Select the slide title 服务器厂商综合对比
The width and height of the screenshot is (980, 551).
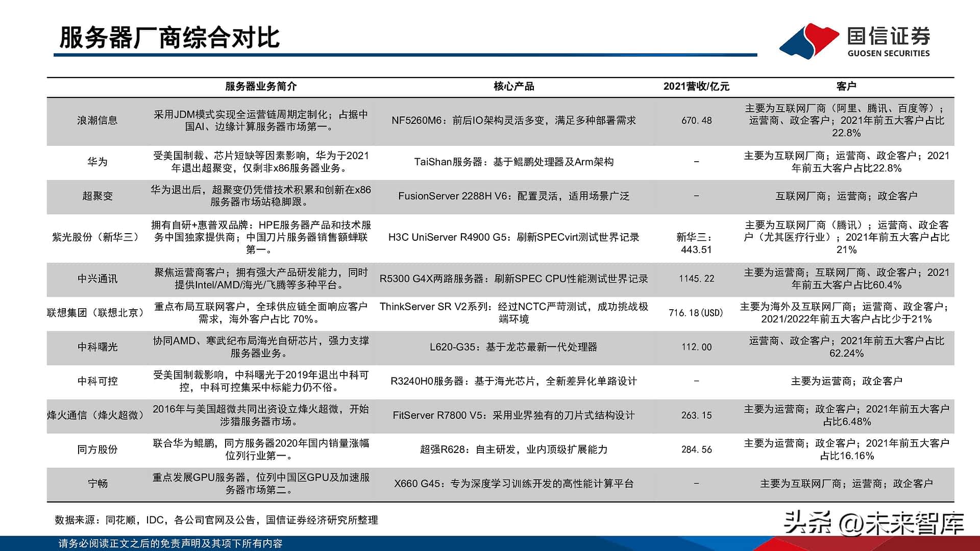click(x=169, y=37)
